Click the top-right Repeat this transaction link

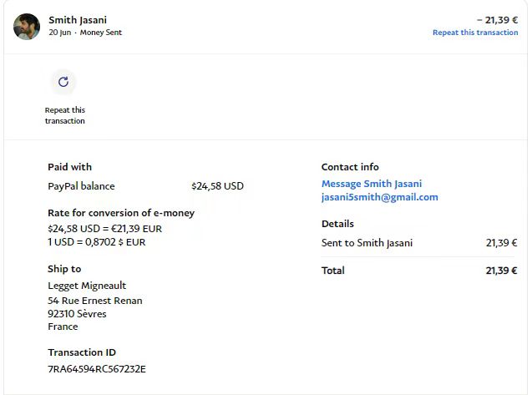click(474, 33)
